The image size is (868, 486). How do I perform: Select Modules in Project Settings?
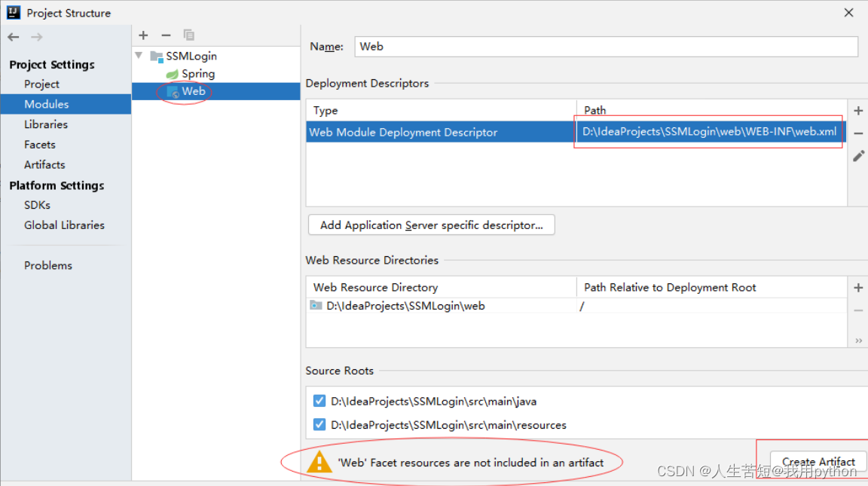(66, 104)
